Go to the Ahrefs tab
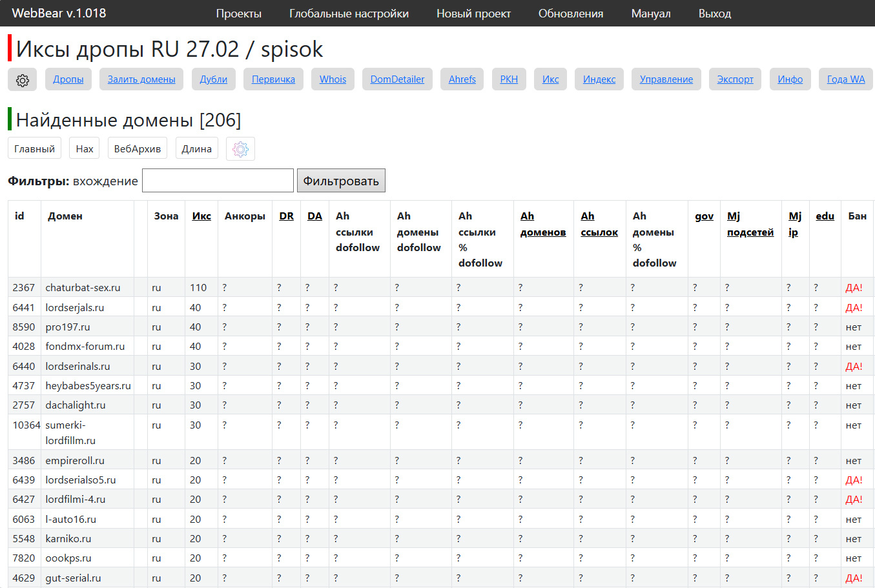The height and width of the screenshot is (588, 875). (462, 79)
